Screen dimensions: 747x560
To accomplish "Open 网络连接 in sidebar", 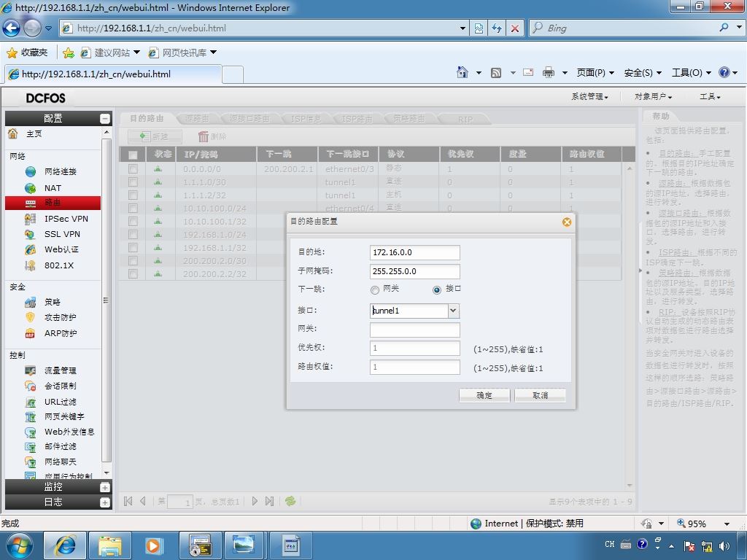I will [x=60, y=171].
